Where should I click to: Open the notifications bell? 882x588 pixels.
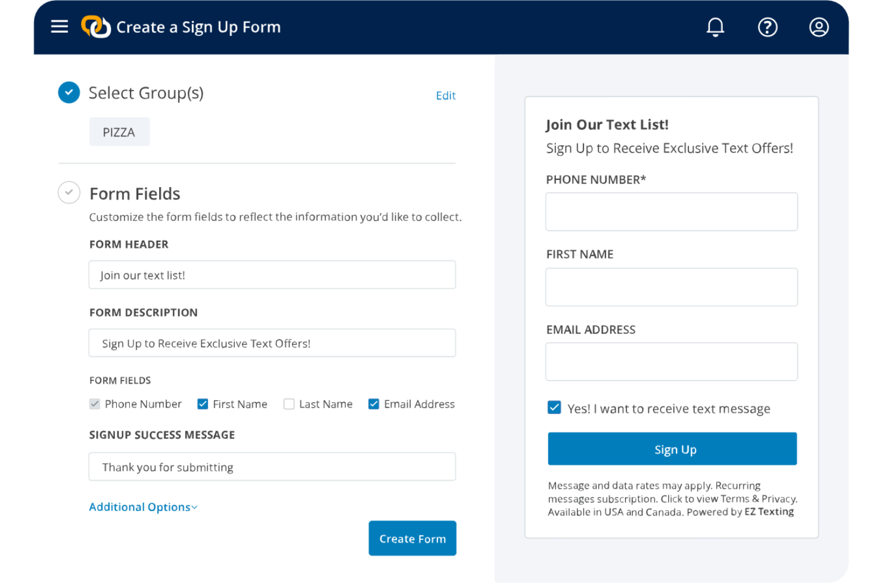pos(715,27)
